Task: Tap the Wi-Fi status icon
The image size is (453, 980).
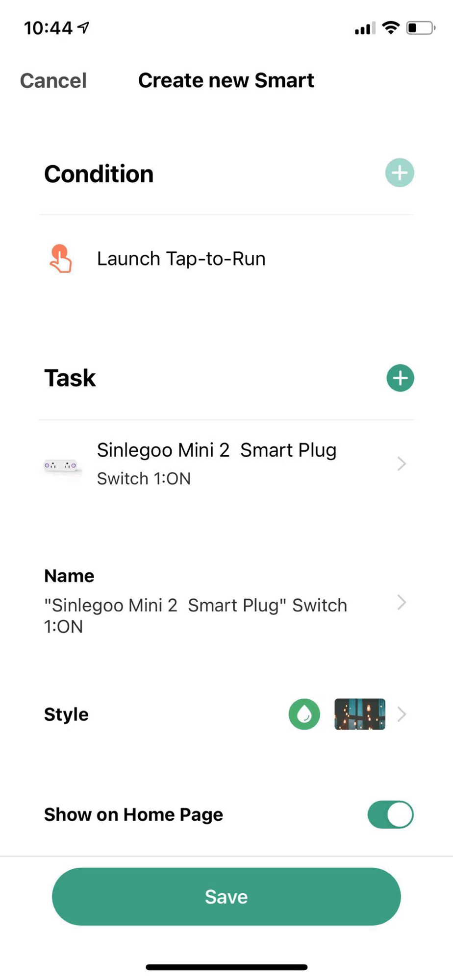Action: tap(391, 28)
